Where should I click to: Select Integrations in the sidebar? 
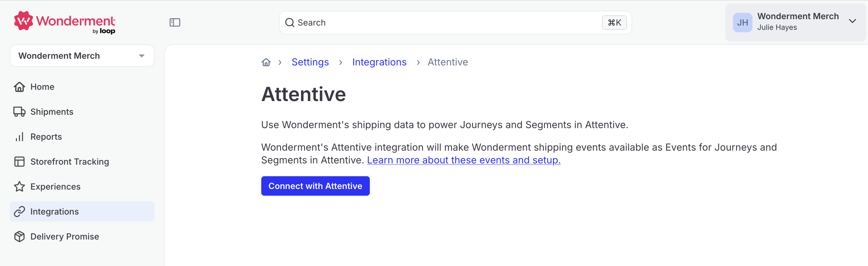[82, 212]
